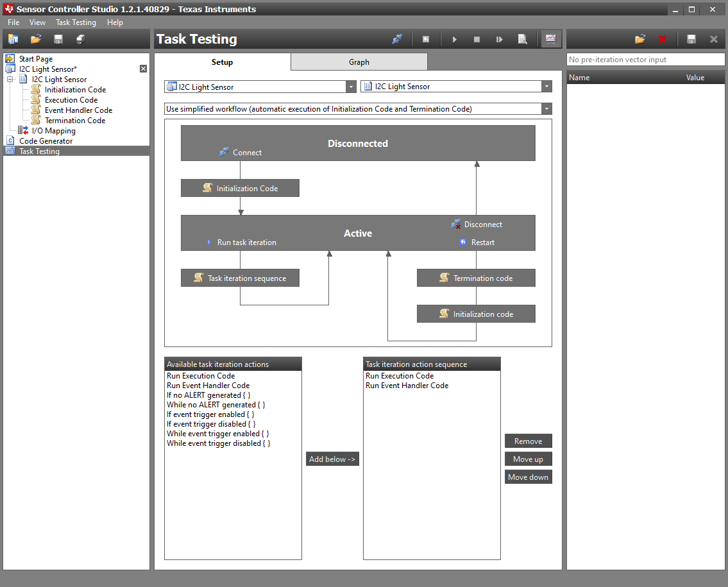
Task: Click the New Project toolbar icon
Action: 13,40
